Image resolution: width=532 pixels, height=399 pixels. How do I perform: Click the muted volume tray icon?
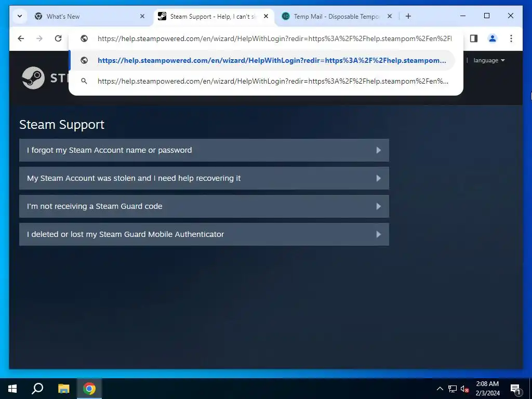(464, 389)
